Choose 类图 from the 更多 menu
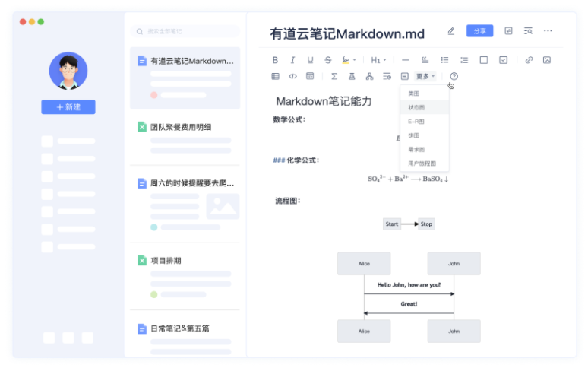This screenshot has width=588, height=368. tap(425, 94)
